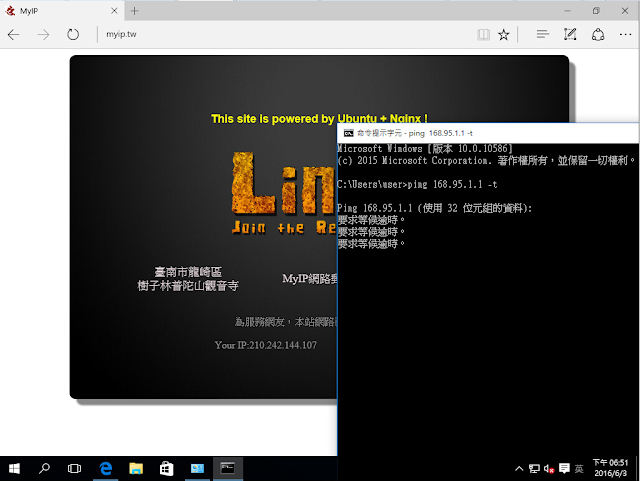Minimize the Edge window
Image resolution: width=640 pixels, height=481 pixels.
tap(567, 11)
